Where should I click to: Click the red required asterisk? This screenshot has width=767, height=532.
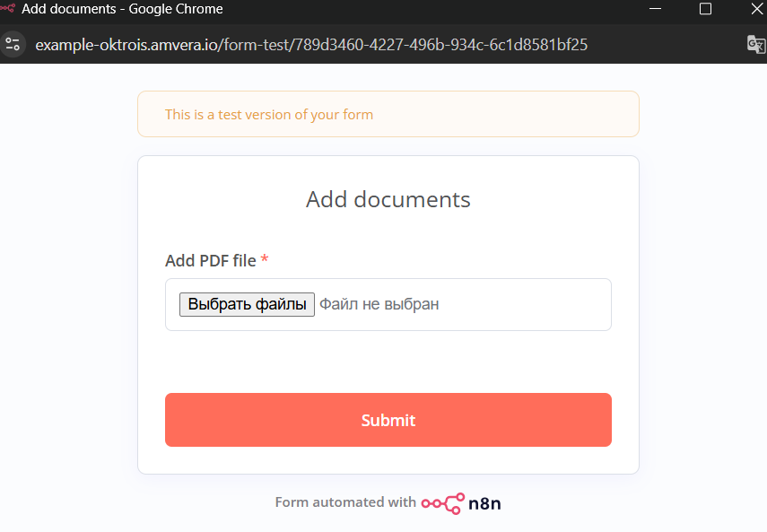(265, 259)
